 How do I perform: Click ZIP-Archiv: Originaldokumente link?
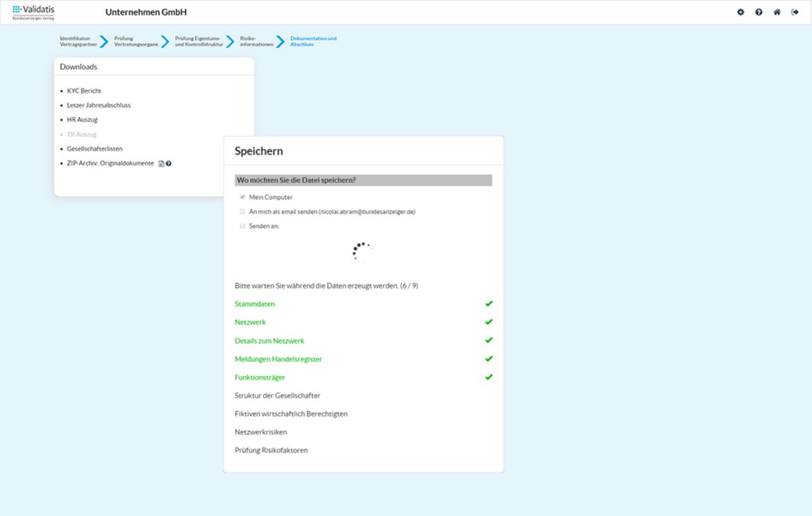(x=110, y=164)
